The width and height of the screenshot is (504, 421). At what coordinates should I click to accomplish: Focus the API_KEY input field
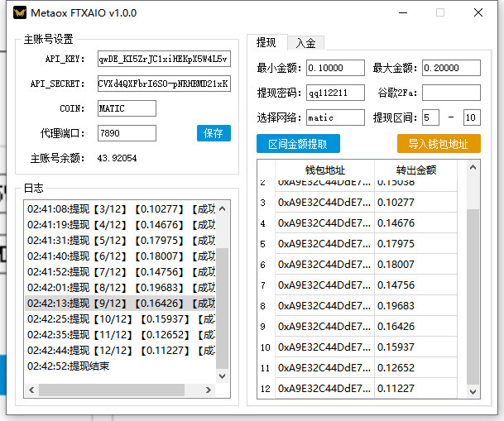(x=164, y=60)
